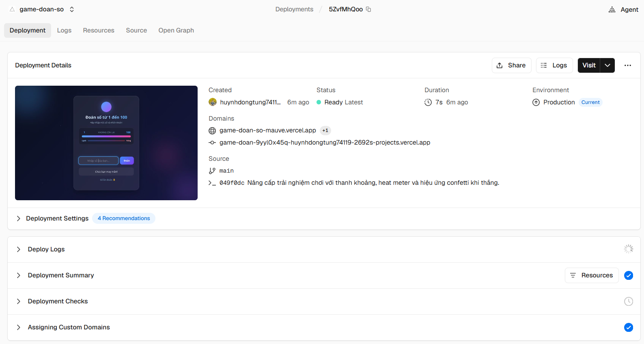The image size is (644, 344).
Task: Open the three-dot more options menu
Action: [628, 65]
